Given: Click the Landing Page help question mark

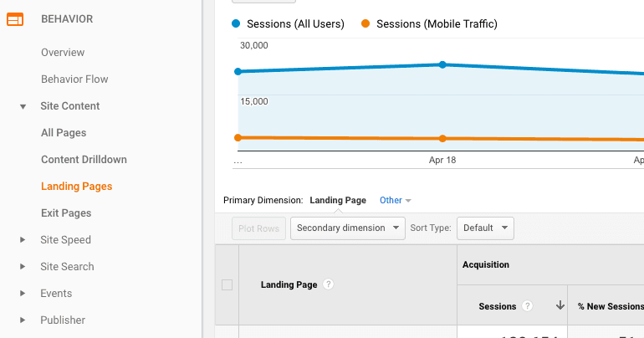Looking at the screenshot, I should coord(329,284).
